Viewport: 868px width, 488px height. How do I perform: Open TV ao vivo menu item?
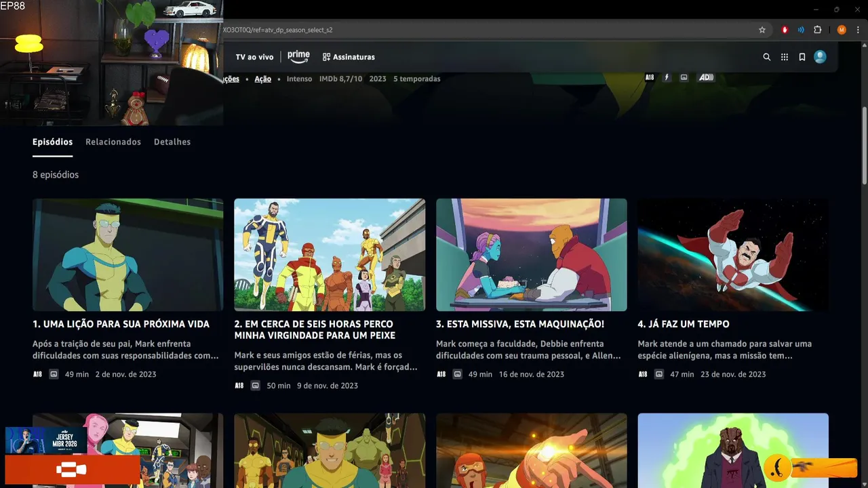(x=254, y=57)
